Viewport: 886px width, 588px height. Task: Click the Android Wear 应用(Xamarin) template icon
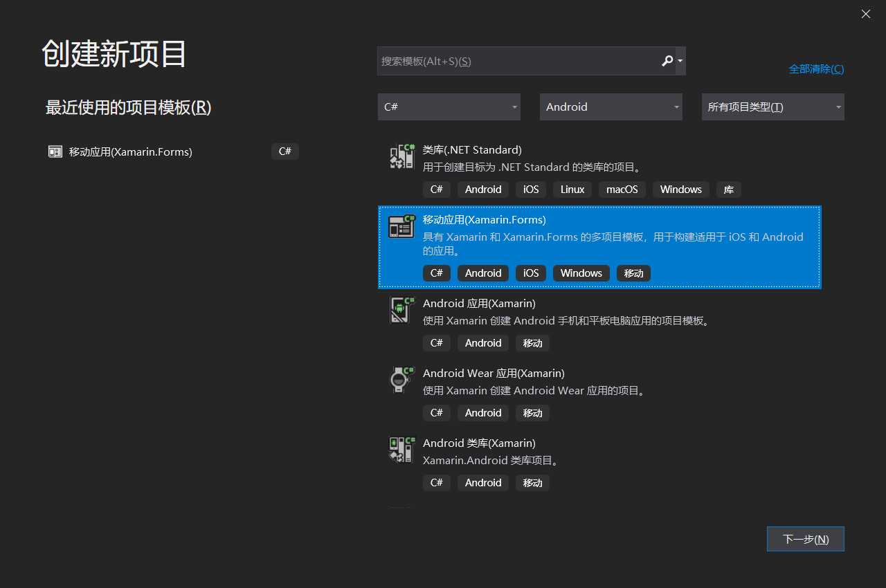pyautogui.click(x=401, y=379)
